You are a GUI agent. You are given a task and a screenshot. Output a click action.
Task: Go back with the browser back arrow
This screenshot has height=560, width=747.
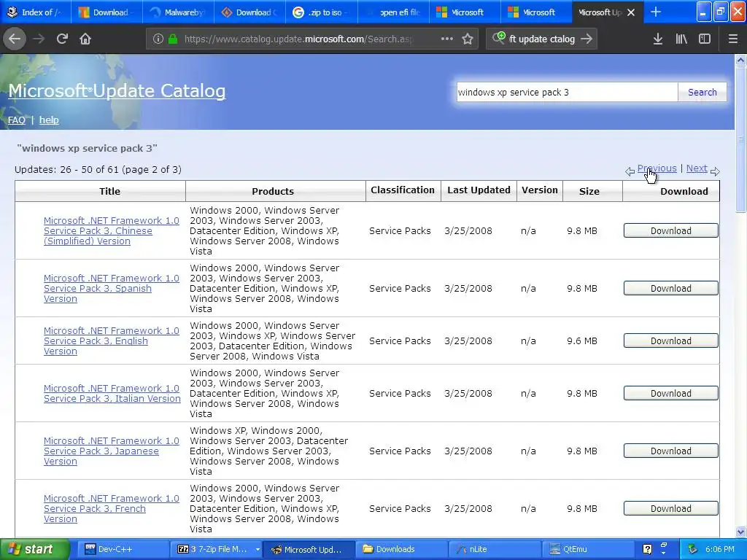(15, 39)
